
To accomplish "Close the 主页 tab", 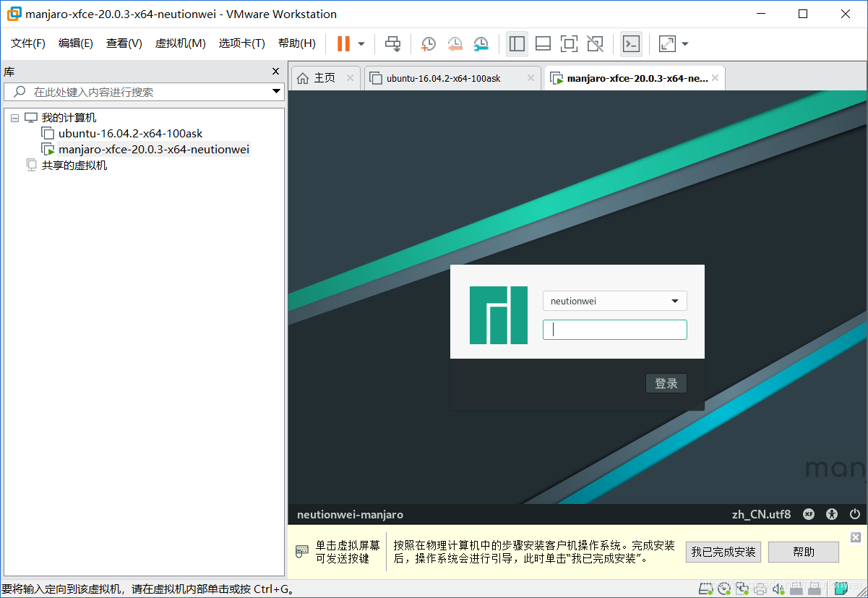I will (350, 78).
